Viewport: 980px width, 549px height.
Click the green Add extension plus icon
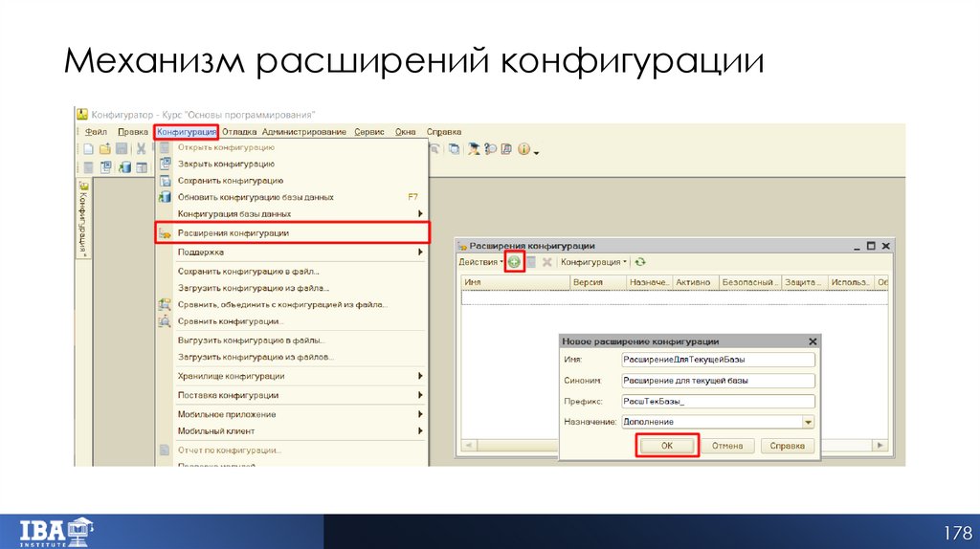tap(514, 262)
